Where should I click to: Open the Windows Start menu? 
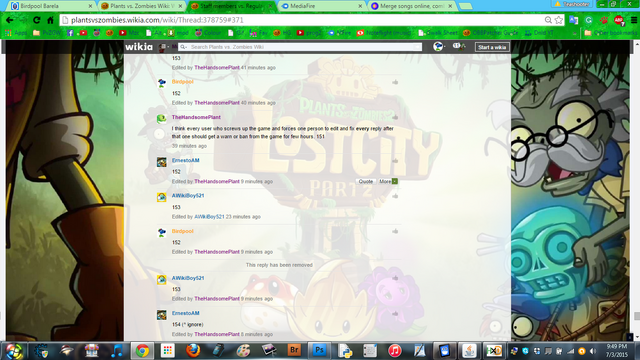tap(14, 351)
